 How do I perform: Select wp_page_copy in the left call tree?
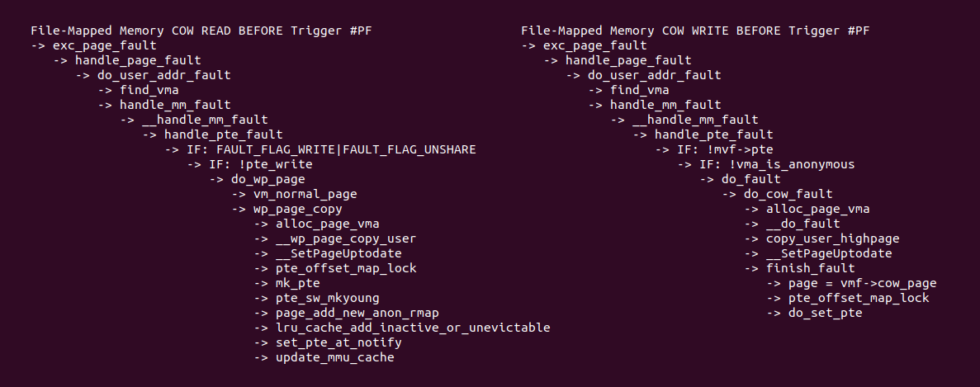297,209
